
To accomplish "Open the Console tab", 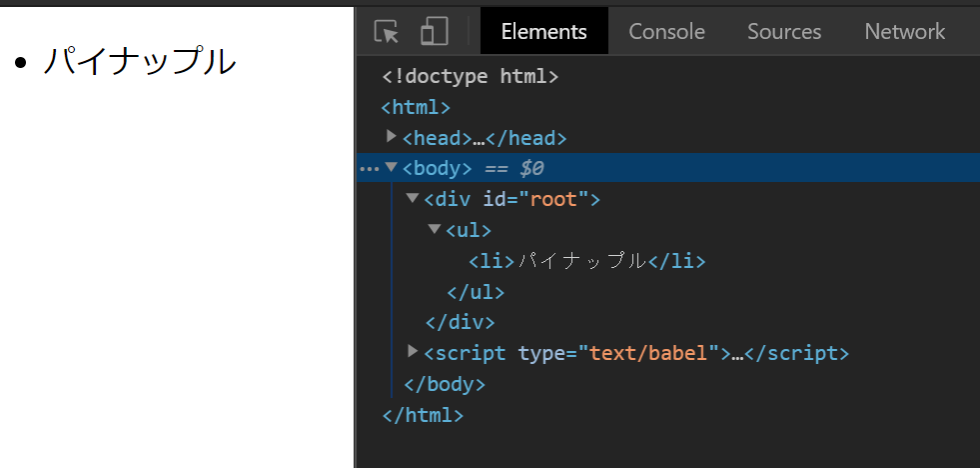I will [x=666, y=31].
